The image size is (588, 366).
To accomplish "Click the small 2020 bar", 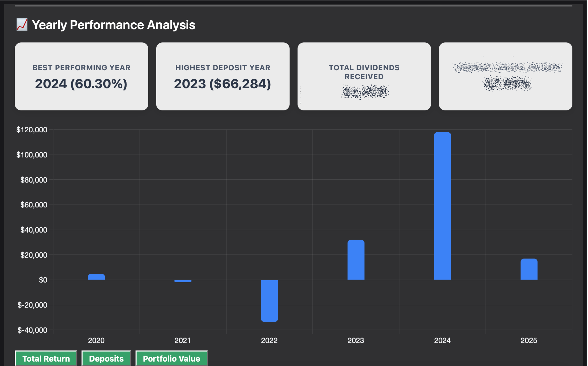I will pos(96,277).
